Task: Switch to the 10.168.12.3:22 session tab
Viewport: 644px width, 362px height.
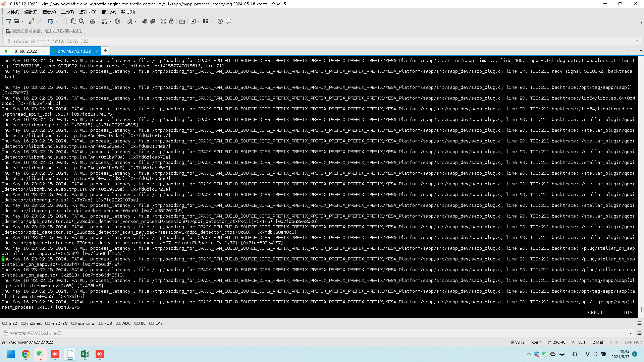Action: (23, 51)
